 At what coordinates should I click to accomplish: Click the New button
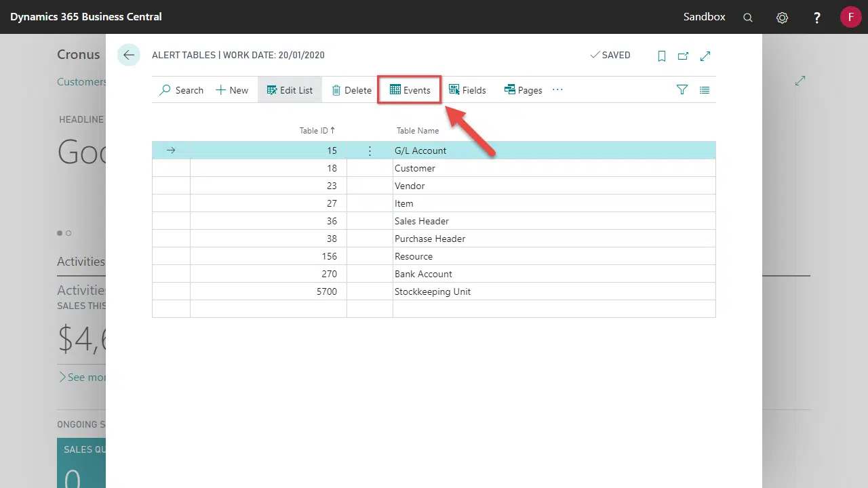point(232,90)
